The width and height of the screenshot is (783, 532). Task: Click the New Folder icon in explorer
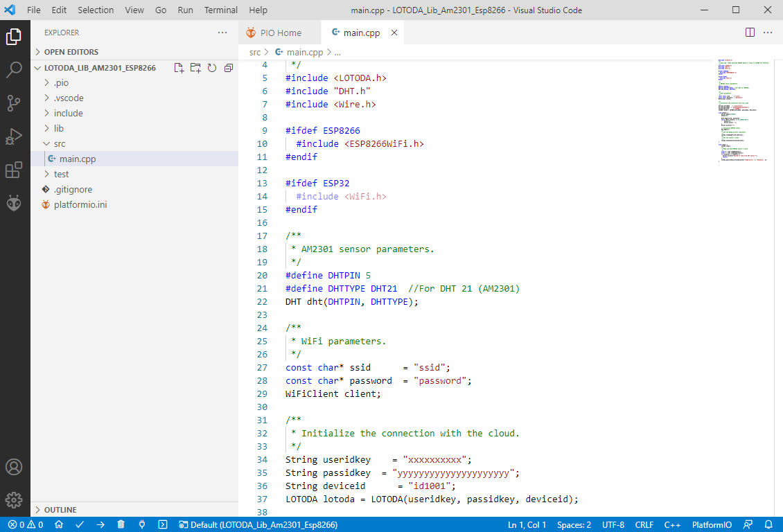coord(195,68)
